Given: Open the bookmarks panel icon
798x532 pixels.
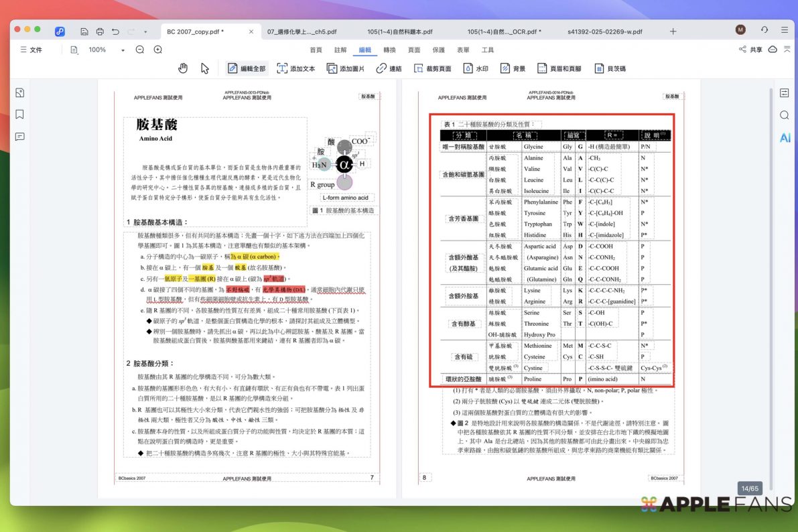Looking at the screenshot, I should click(20, 115).
